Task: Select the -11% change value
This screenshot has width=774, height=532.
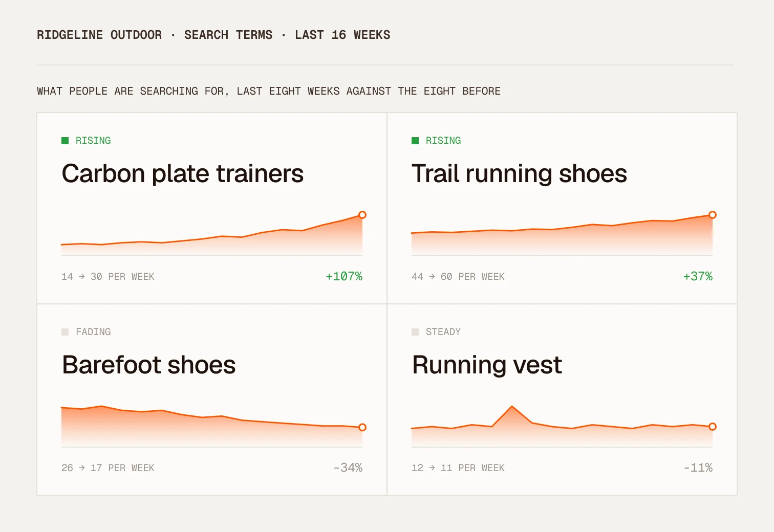Action: (698, 468)
